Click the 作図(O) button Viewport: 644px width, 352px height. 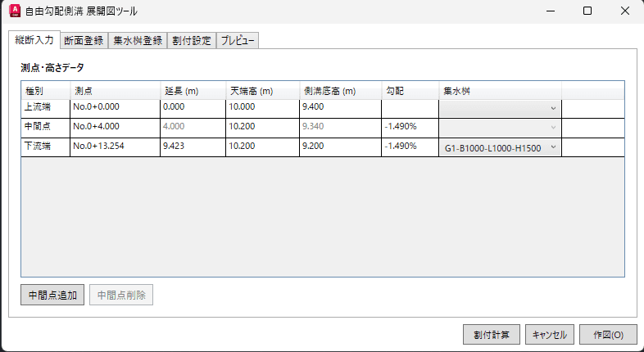607,335
